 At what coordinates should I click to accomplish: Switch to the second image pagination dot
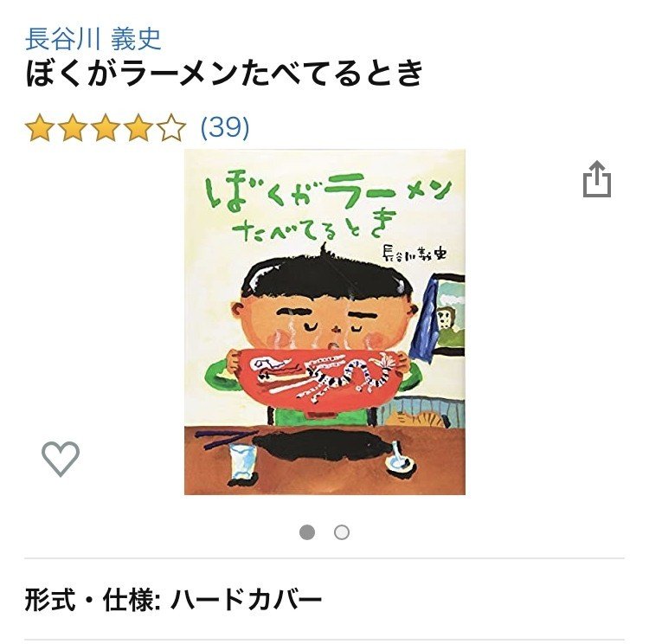tap(342, 532)
